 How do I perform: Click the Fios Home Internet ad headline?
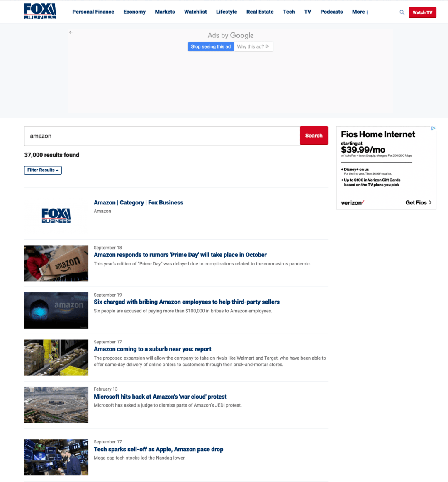point(378,134)
